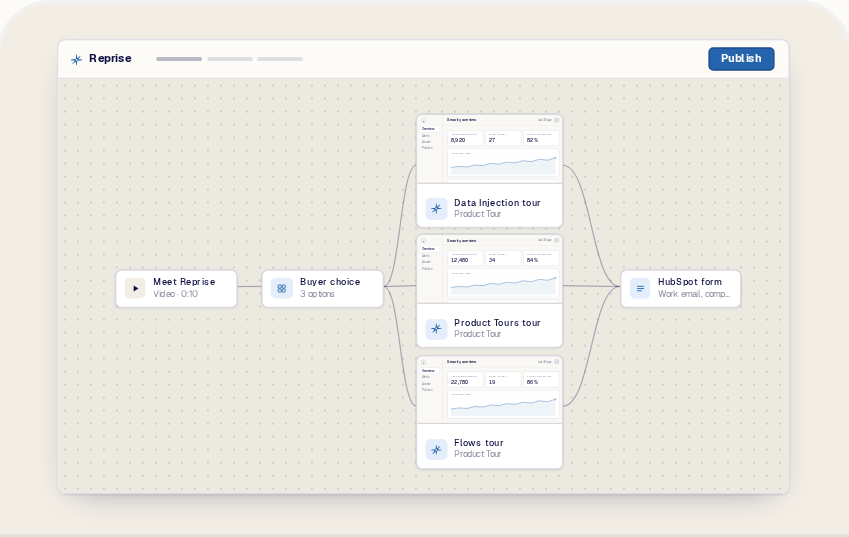Select the Flows tour title
The width and height of the screenshot is (849, 537).
point(479,443)
